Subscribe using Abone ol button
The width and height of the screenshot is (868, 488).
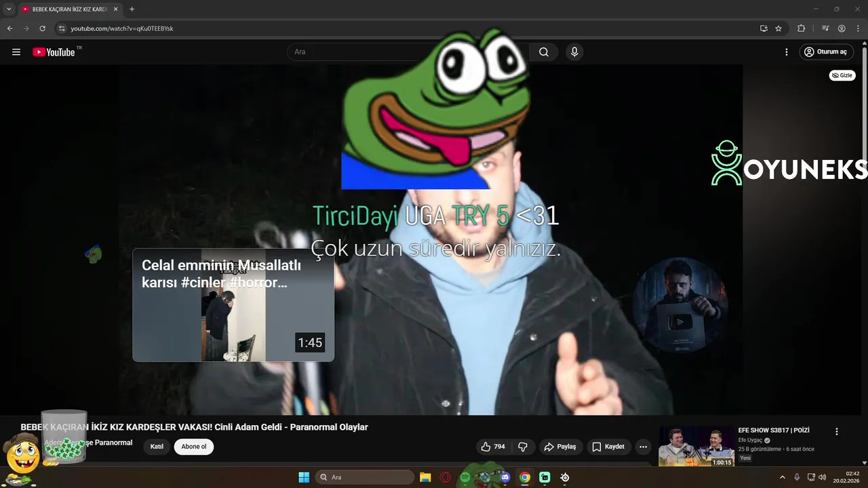[x=194, y=447]
